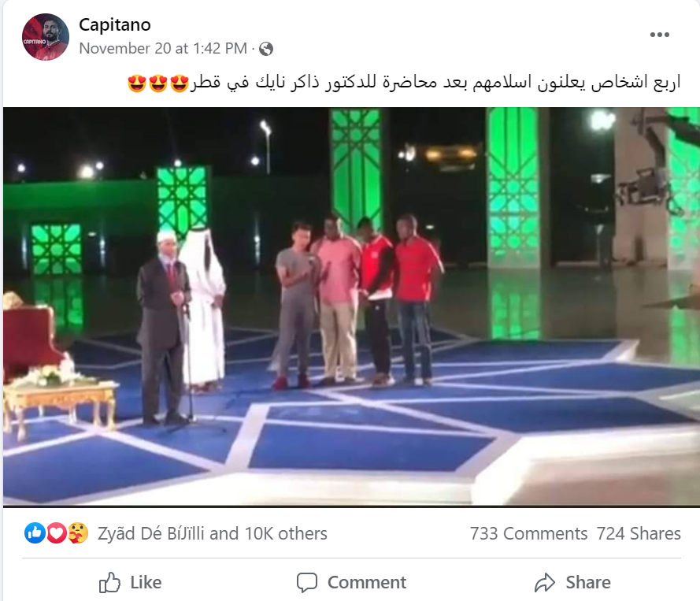Play the video of the stage
The image size is (700, 601).
tap(351, 306)
